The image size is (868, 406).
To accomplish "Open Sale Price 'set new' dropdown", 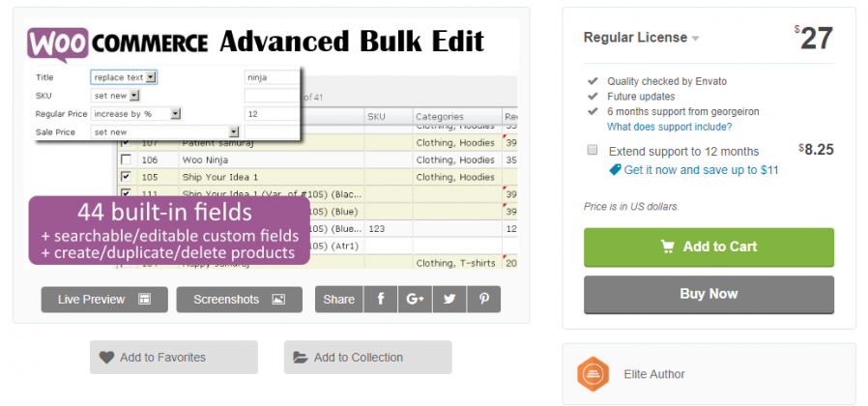I will pos(165,131).
